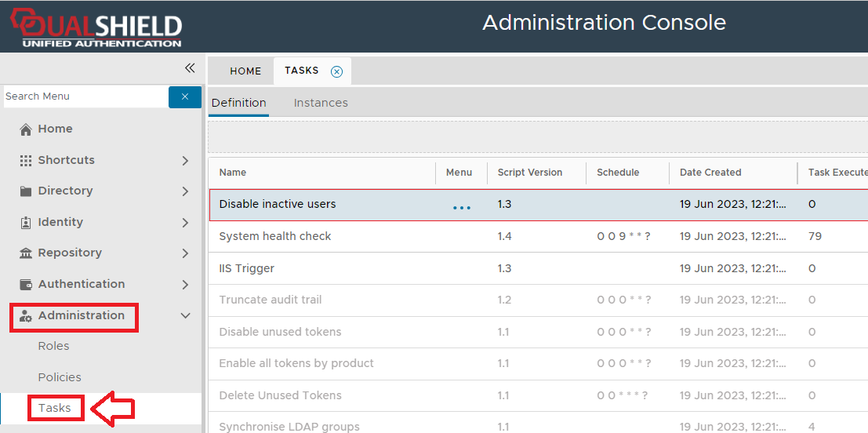Collapse the sidebar with double-chevron icon

[189, 68]
